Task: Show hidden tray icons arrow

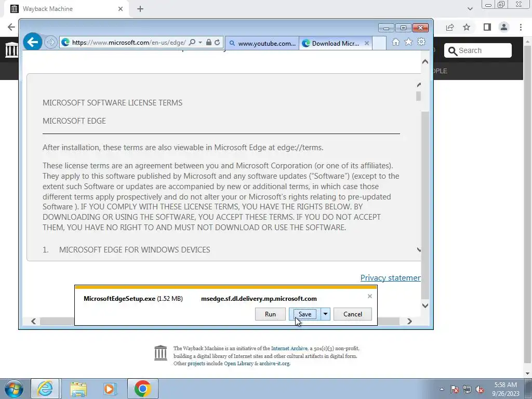Action: (442, 389)
